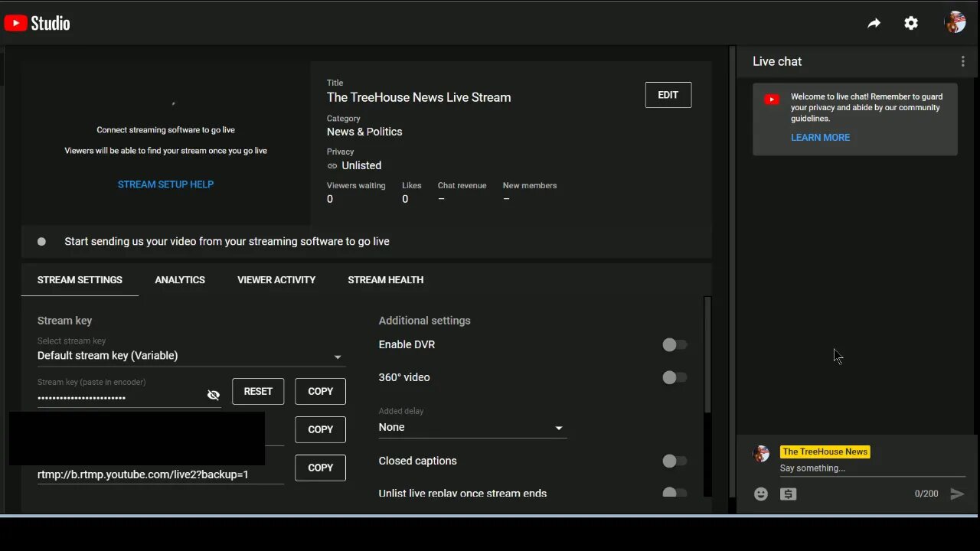Enable DVR toggle switch
The width and height of the screenshot is (980, 551).
[x=675, y=344]
